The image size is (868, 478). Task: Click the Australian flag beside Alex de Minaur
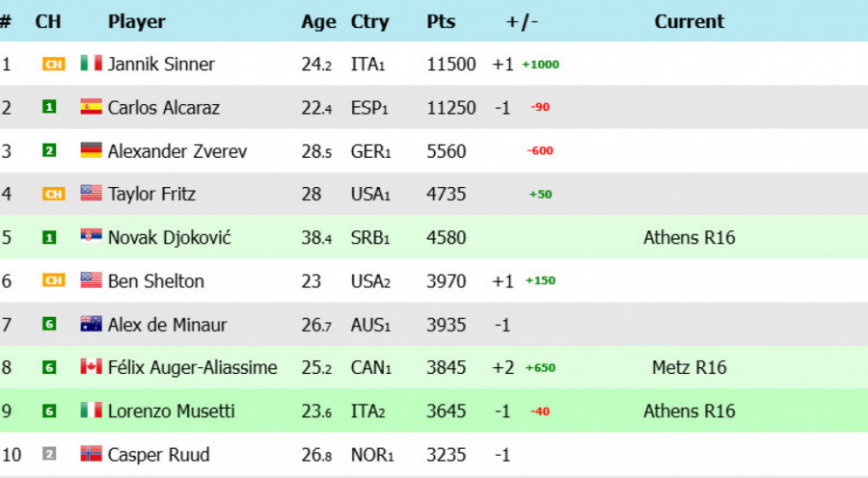click(x=91, y=324)
